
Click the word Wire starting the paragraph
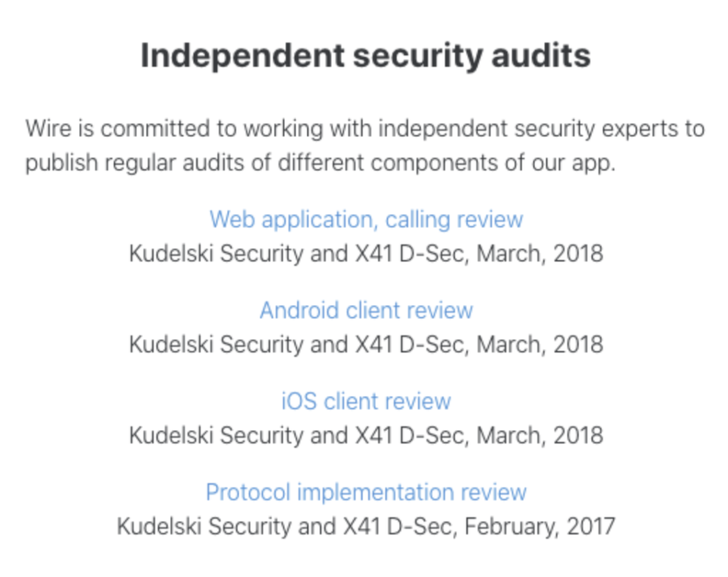click(49, 129)
